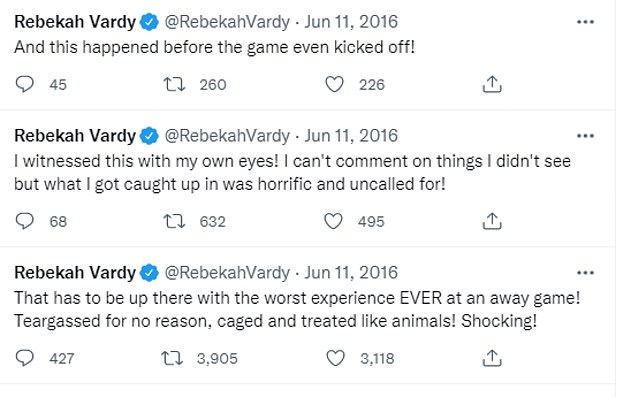Open Rebekah Vardy profile from first tweet

click(75, 22)
